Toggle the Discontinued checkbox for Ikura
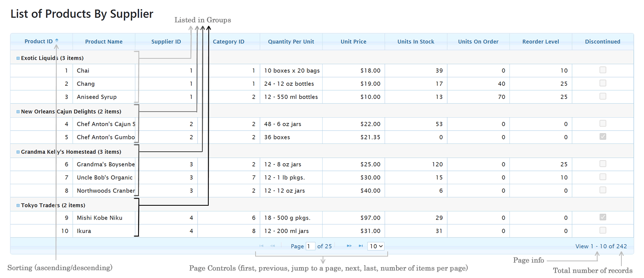Screen dimensions: 644x278 (x=603, y=230)
